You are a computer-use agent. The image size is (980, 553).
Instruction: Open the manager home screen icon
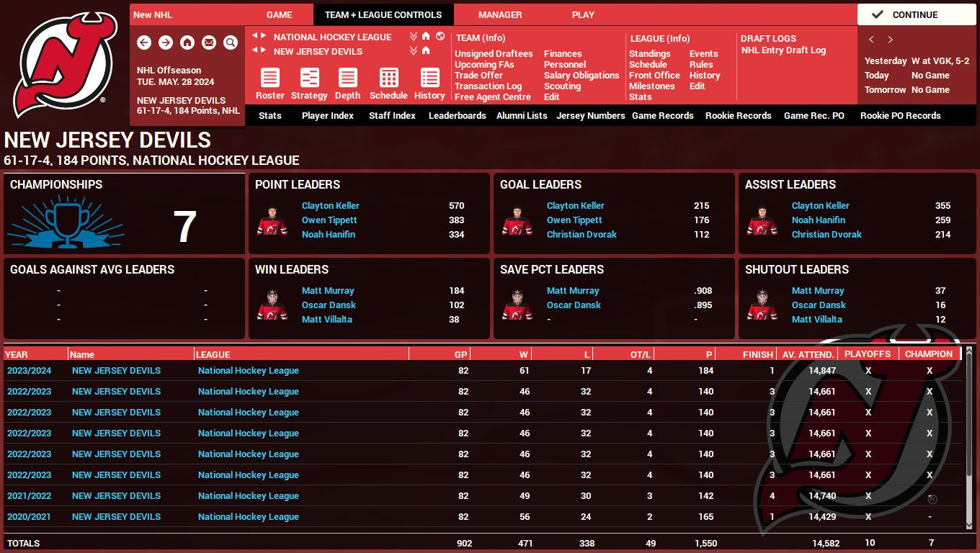click(x=187, y=43)
